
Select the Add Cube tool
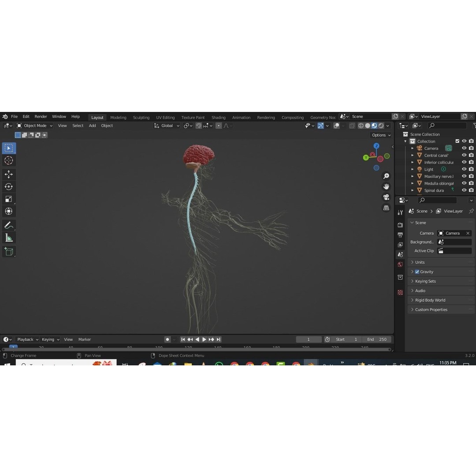coord(9,252)
